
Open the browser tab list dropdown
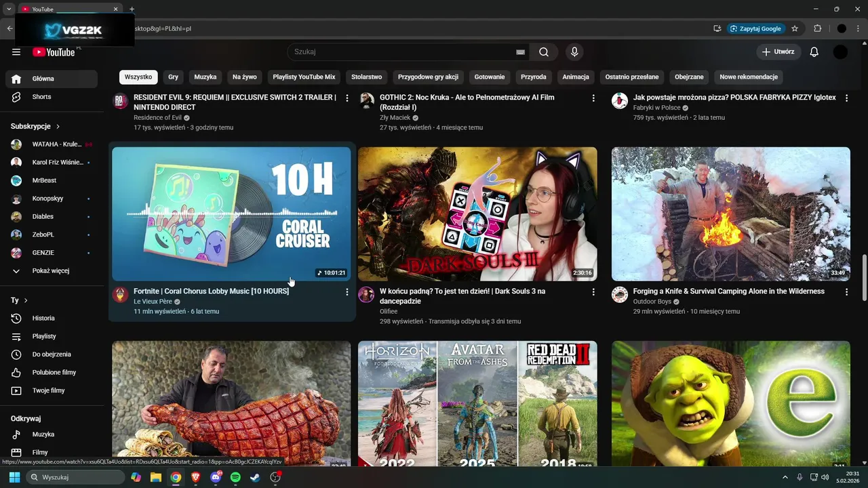point(8,9)
